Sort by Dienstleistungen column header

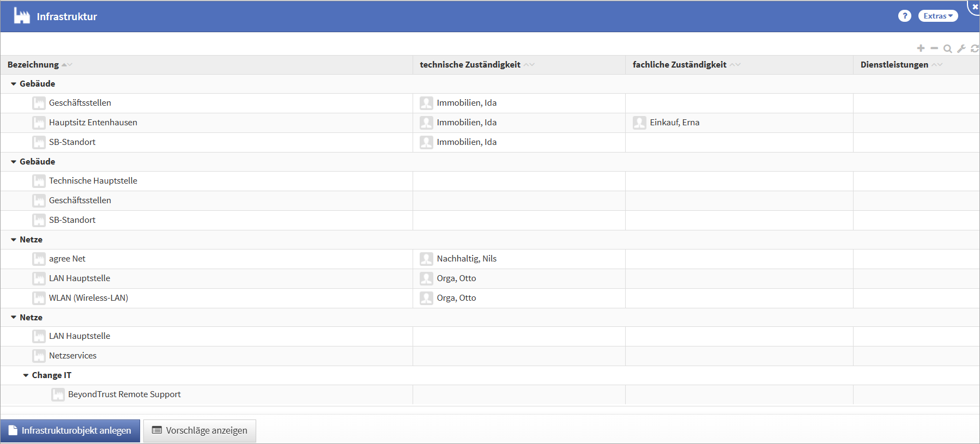894,65
